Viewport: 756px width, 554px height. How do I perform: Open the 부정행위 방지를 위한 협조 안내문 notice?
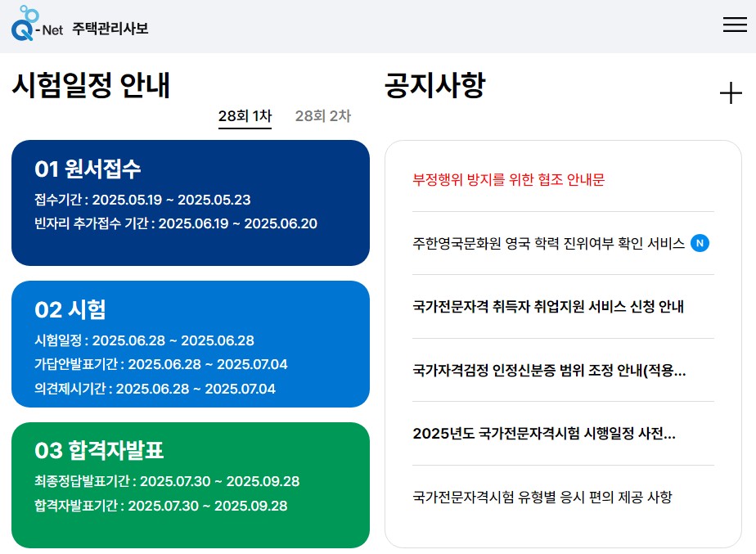coord(508,180)
